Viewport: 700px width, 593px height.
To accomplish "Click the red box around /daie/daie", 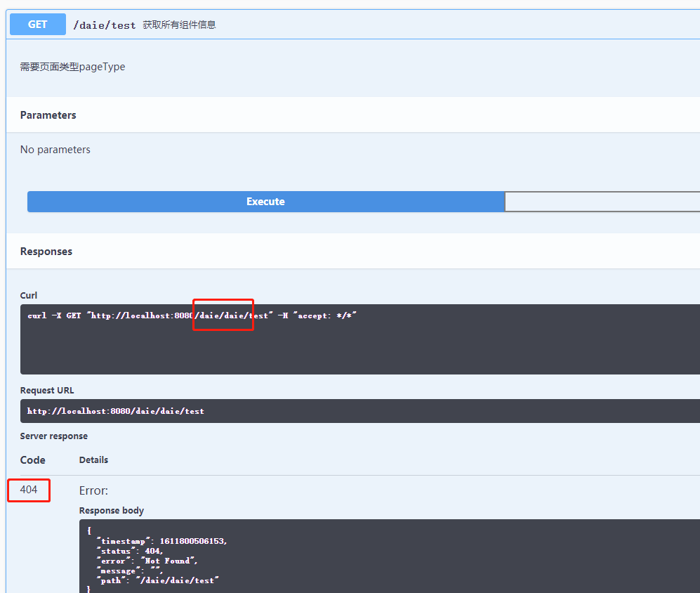I will pos(223,315).
